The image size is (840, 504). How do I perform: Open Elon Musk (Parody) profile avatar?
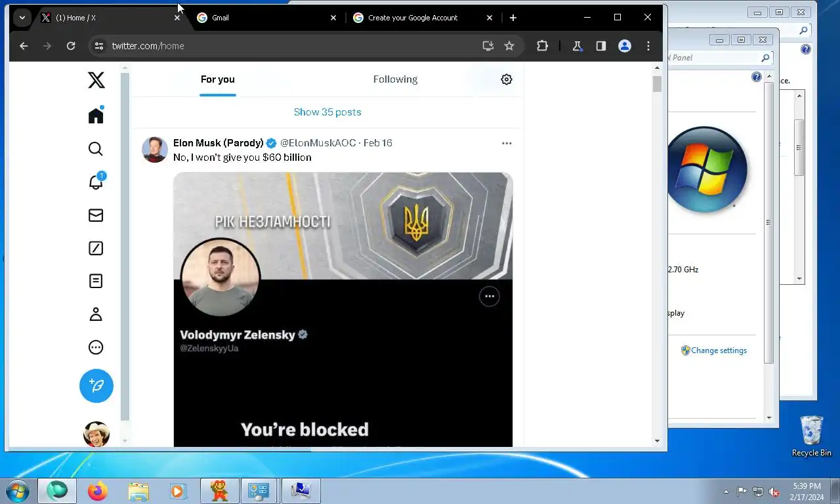click(x=155, y=150)
